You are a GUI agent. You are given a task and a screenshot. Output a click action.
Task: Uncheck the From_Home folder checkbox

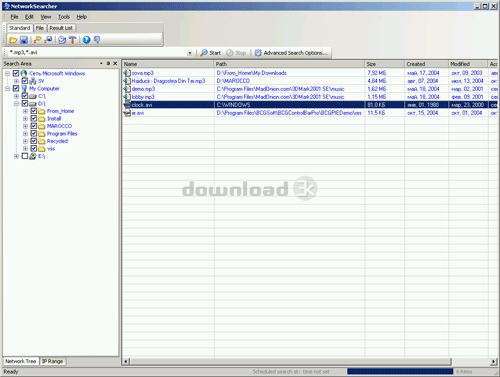click(x=34, y=111)
